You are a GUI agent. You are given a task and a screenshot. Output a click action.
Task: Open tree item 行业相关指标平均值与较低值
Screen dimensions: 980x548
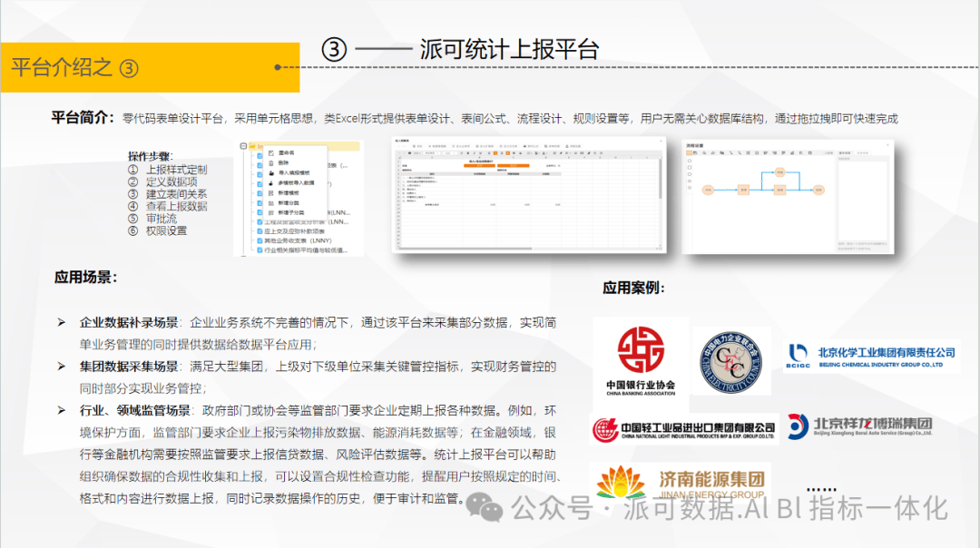(305, 250)
